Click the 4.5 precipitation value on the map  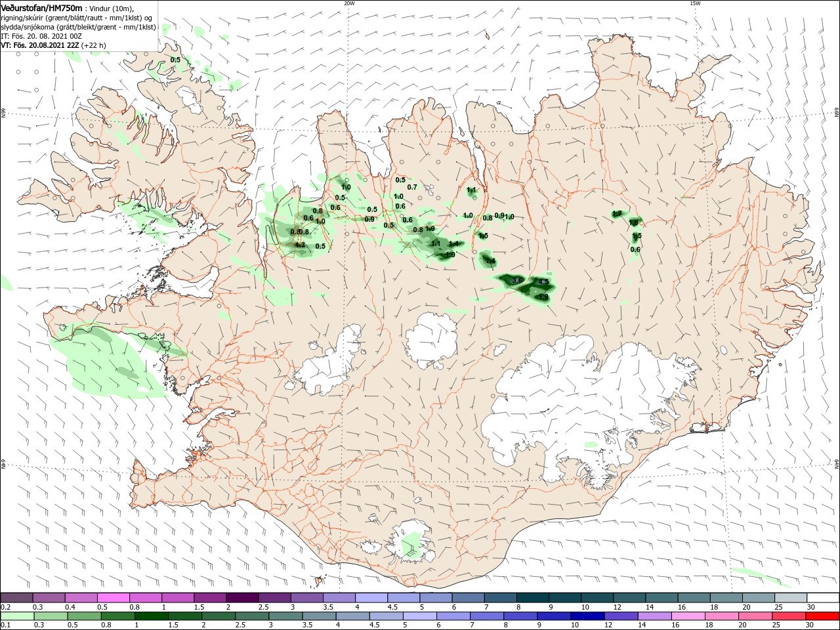click(543, 282)
